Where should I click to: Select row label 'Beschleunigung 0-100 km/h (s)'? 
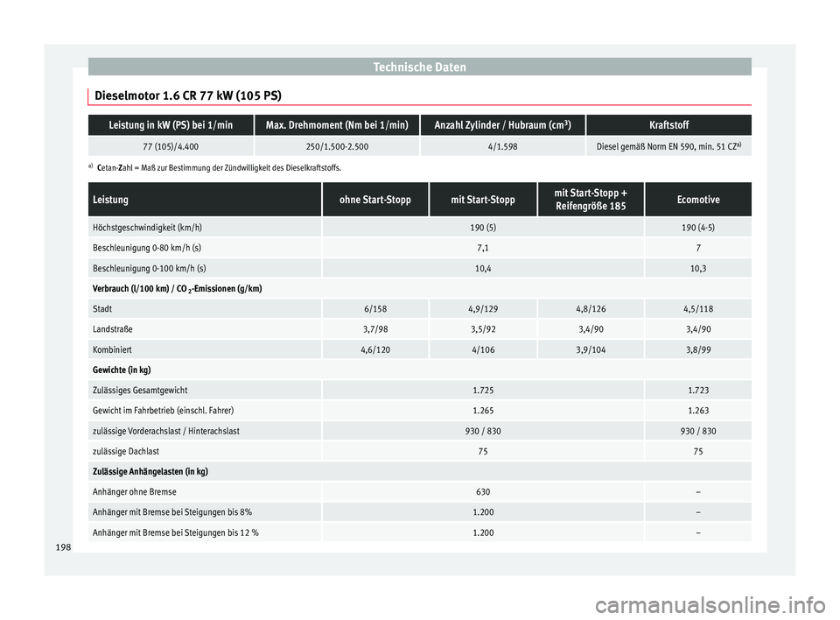150,268
